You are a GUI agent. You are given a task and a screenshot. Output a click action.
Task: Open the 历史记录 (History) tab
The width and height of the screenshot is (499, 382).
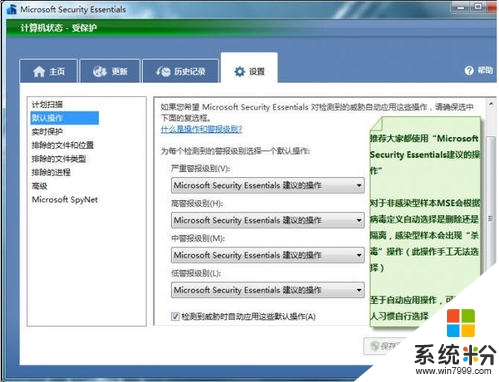tap(181, 71)
